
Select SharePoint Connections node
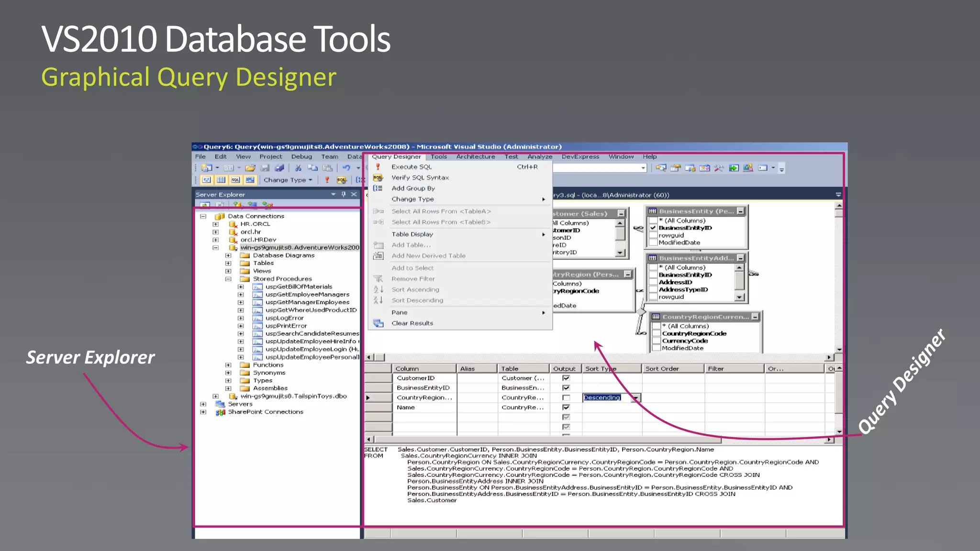click(x=266, y=412)
